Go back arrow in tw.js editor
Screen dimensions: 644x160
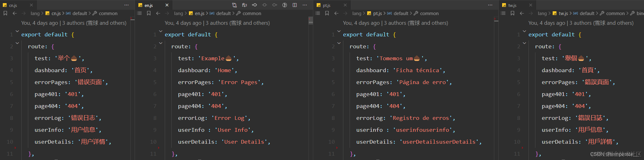point(522,13)
